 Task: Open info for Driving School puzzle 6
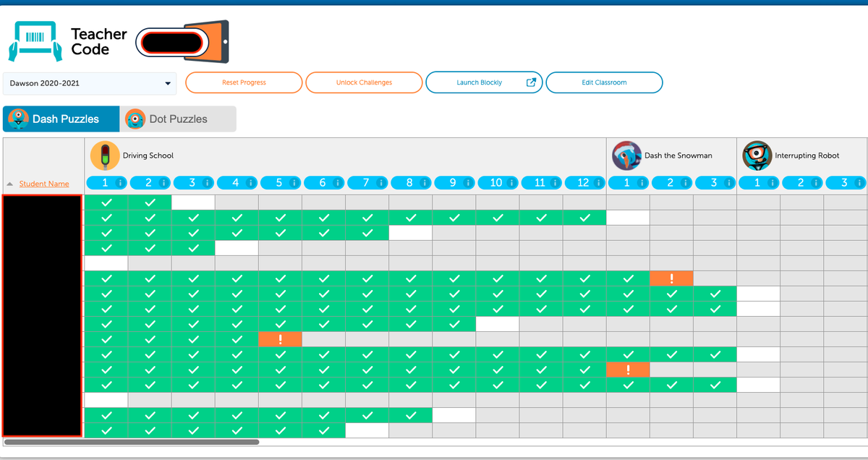click(337, 183)
